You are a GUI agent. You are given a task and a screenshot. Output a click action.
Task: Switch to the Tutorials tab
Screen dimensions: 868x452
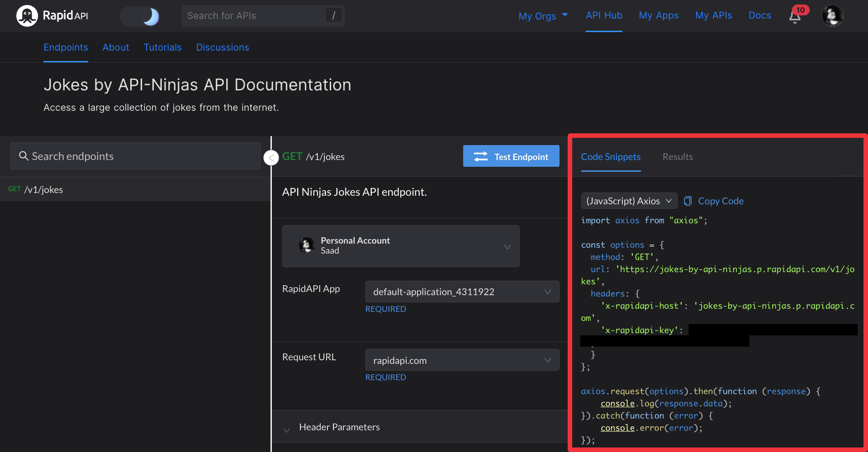[162, 47]
